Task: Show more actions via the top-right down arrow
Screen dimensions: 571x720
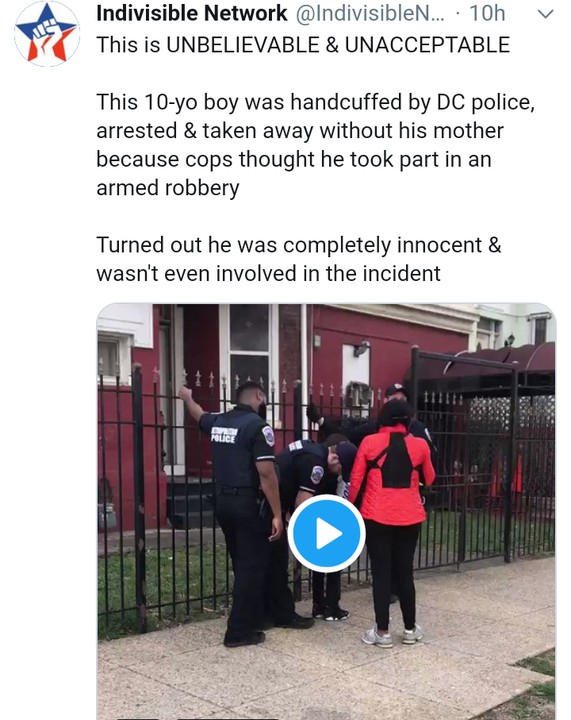Action: (545, 14)
